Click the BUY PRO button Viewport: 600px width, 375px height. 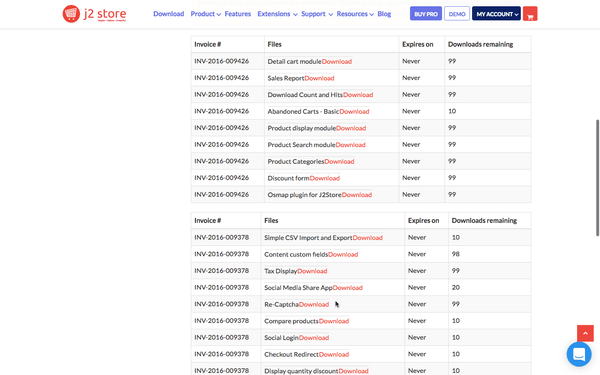pos(426,14)
